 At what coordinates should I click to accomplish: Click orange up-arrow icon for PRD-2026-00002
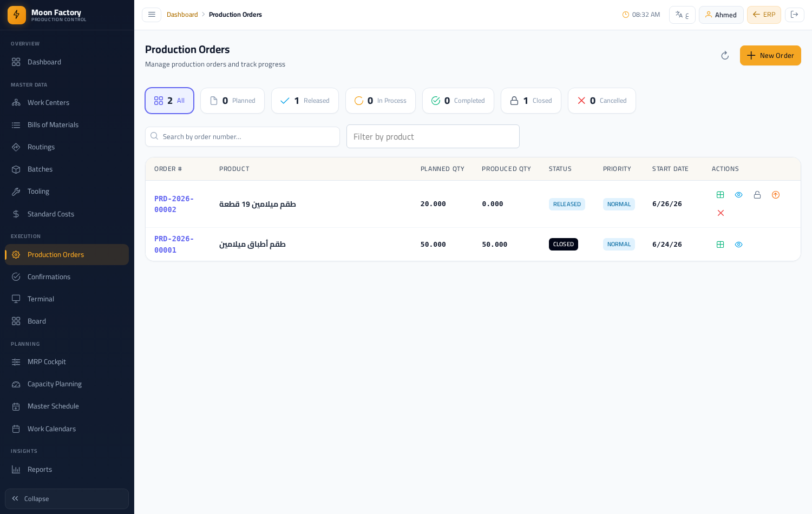coord(776,195)
